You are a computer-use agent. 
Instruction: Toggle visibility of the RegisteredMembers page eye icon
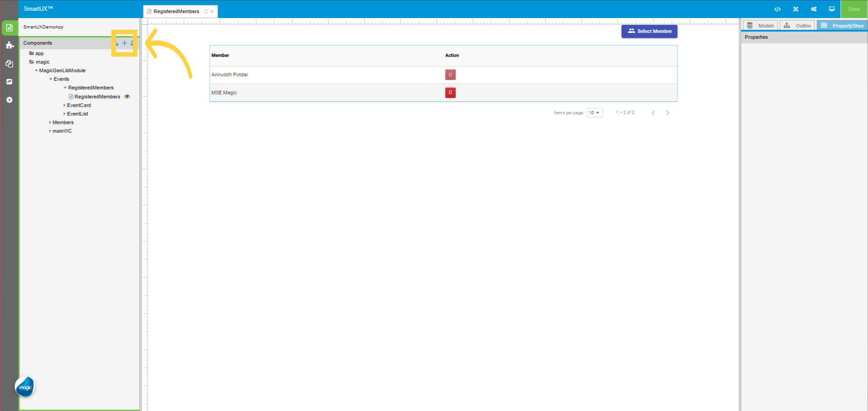coord(127,96)
